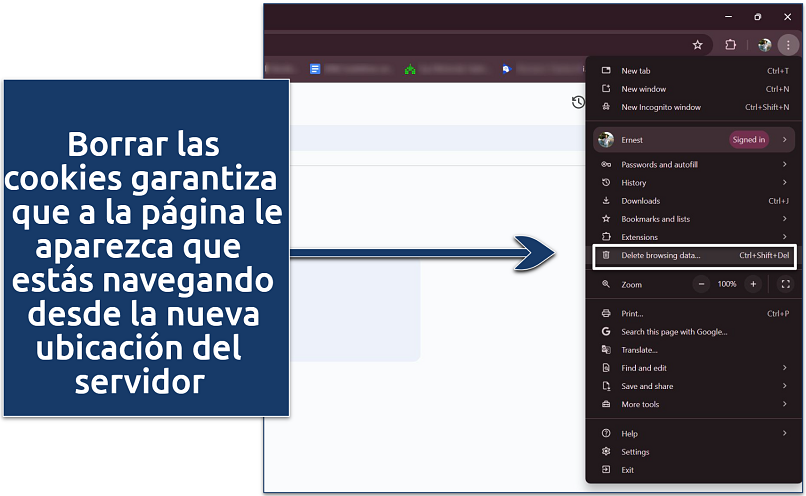Open Passwords and autofill submenu
The image size is (806, 496).
(659, 165)
